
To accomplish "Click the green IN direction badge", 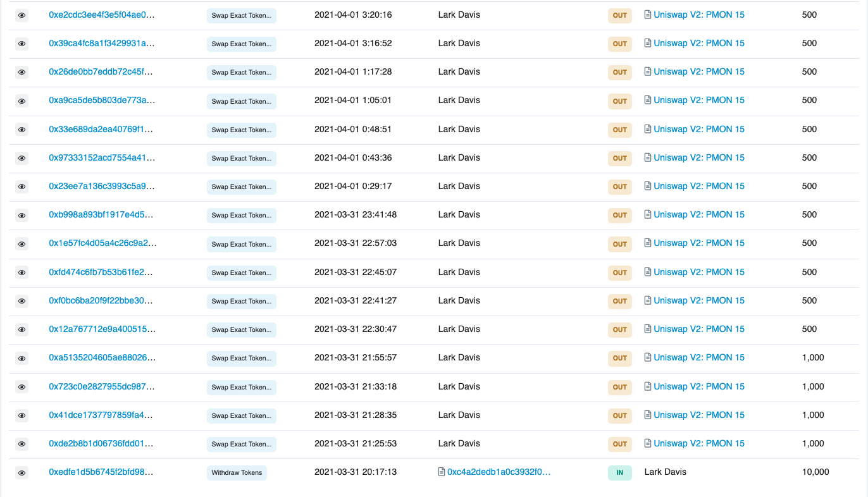I will [x=619, y=472].
